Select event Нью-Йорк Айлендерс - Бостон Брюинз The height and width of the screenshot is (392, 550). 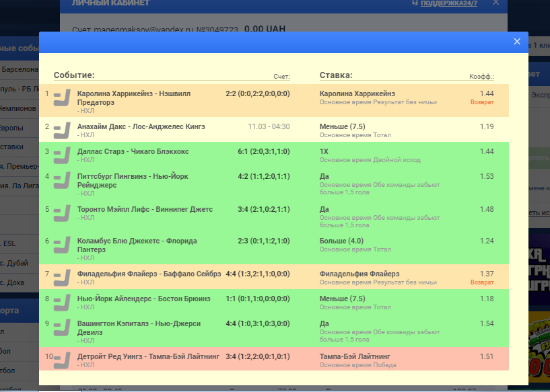point(144,299)
